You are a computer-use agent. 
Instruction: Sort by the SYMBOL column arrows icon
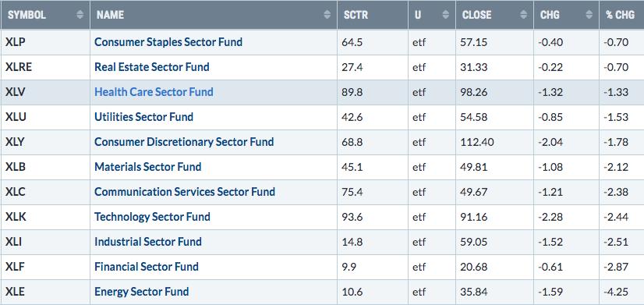click(x=80, y=15)
